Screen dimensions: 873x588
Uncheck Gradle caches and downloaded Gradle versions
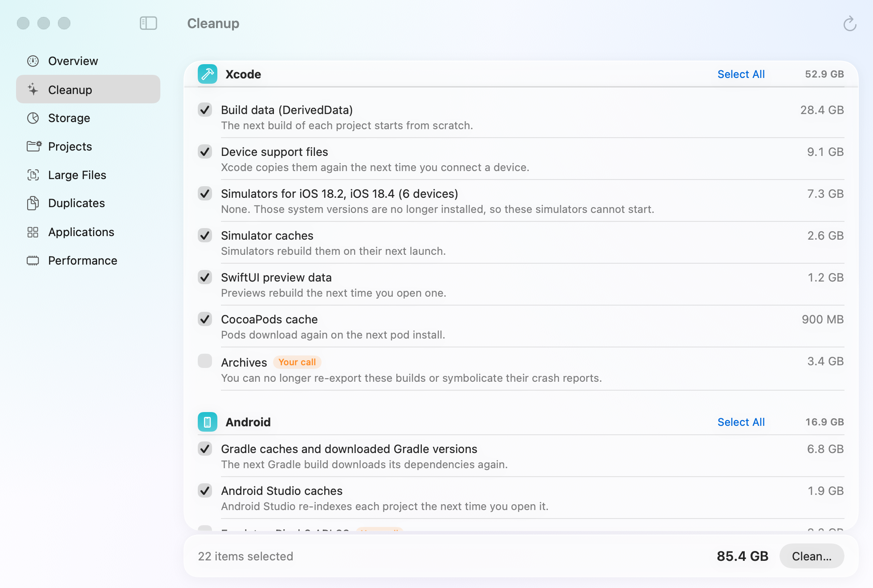click(205, 449)
